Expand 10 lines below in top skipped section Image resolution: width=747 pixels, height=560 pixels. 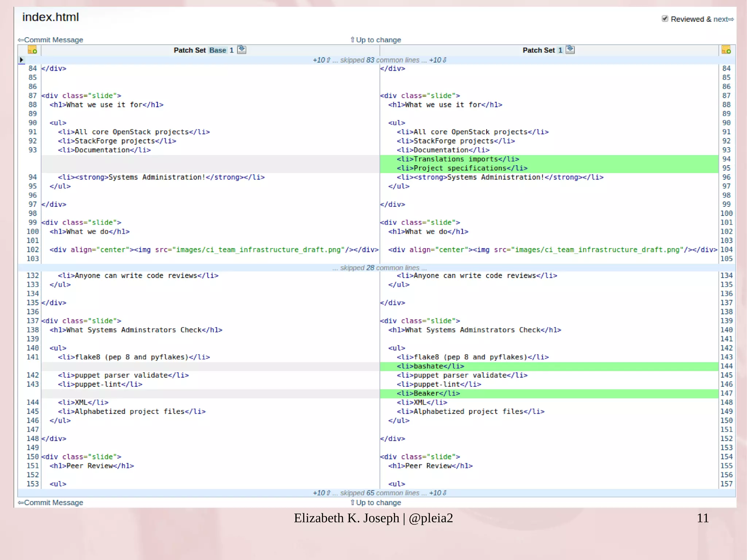(438, 60)
